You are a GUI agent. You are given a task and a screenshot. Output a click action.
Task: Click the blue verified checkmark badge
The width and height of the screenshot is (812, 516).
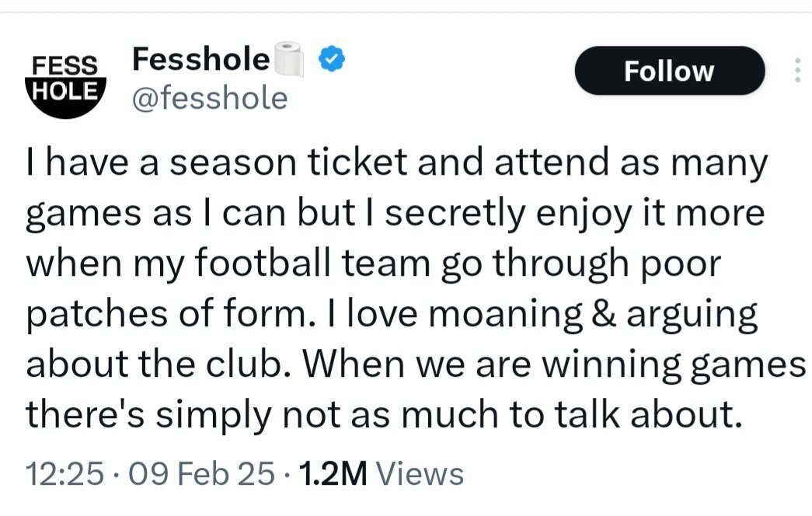point(332,58)
